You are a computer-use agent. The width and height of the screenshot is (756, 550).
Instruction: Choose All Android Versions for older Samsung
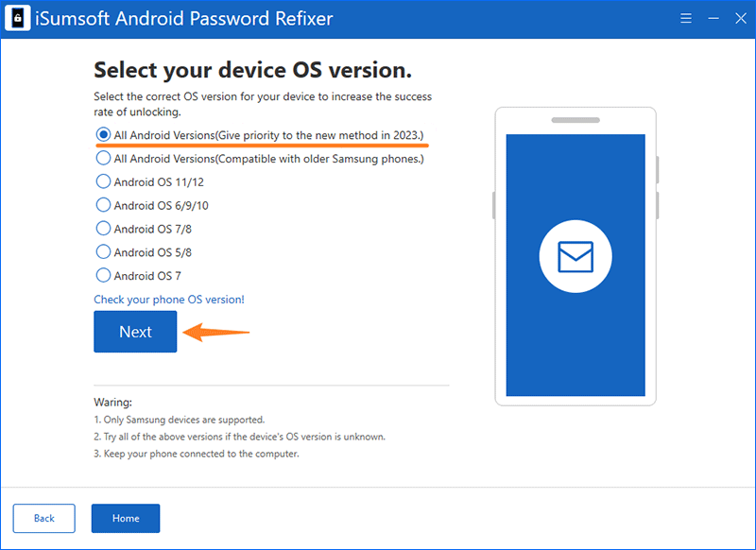[104, 159]
